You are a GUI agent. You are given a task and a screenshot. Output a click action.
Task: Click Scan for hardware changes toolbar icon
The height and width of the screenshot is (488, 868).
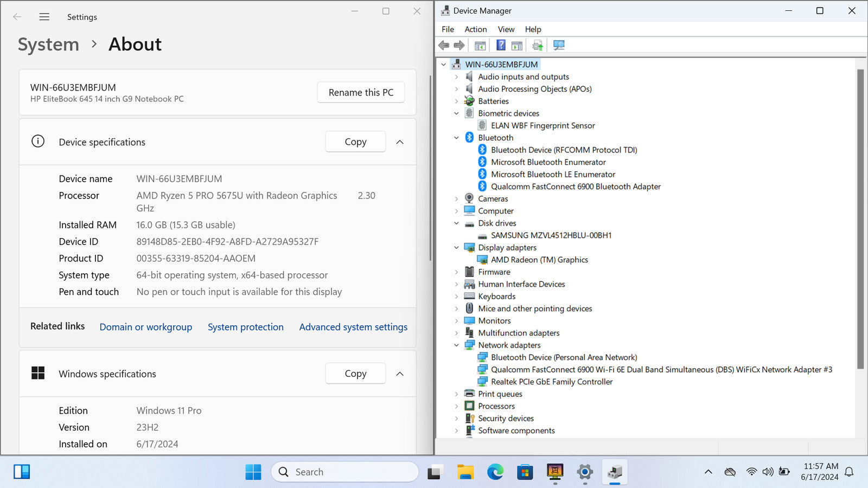[x=559, y=45]
